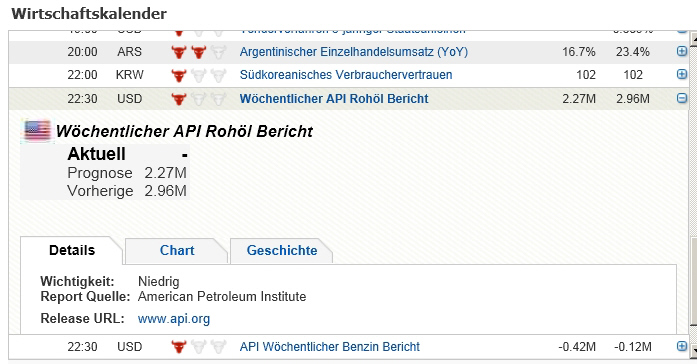Expand the Südkoreanisches Verbrauchervertrauen row details
This screenshot has height=364, width=697.
681,74
